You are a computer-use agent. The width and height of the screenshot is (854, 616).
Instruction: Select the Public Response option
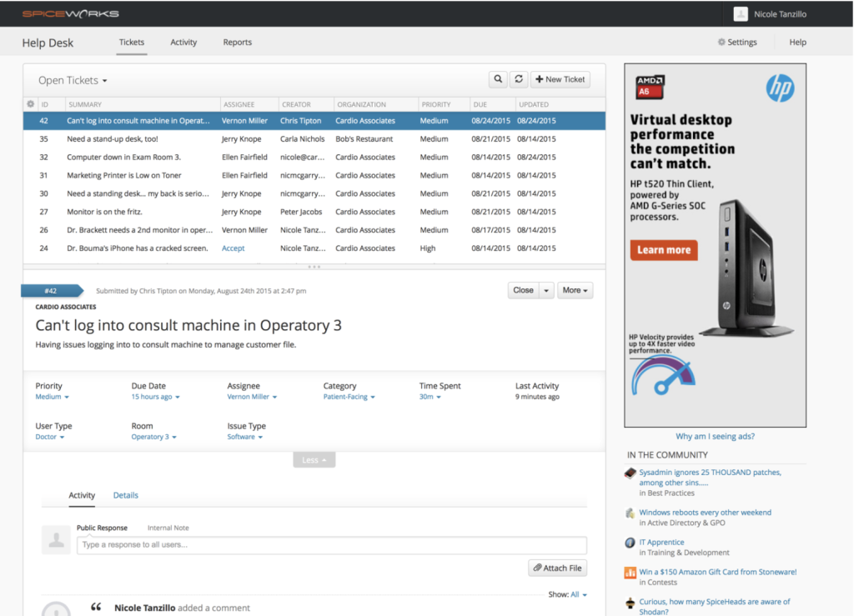102,528
